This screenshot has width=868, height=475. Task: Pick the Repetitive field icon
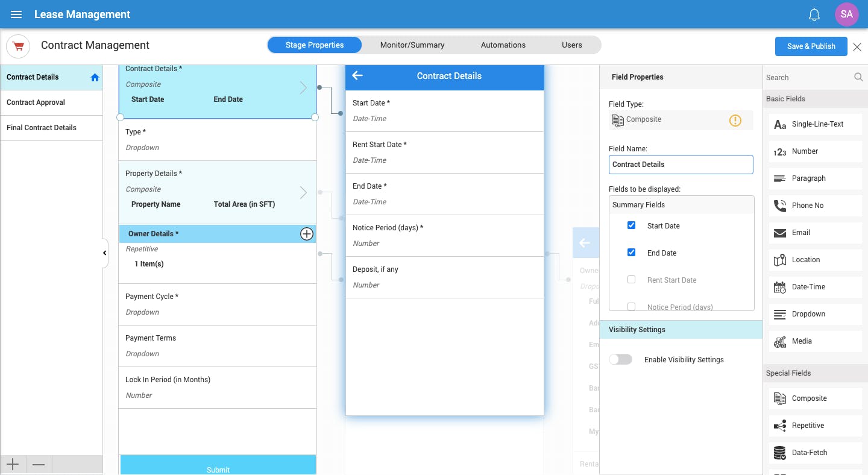(780, 426)
